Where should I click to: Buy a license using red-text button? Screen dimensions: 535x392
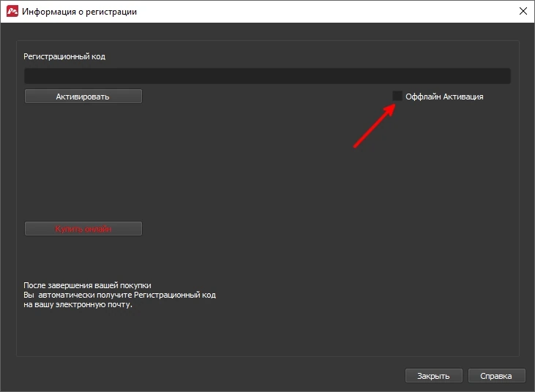tap(83, 229)
